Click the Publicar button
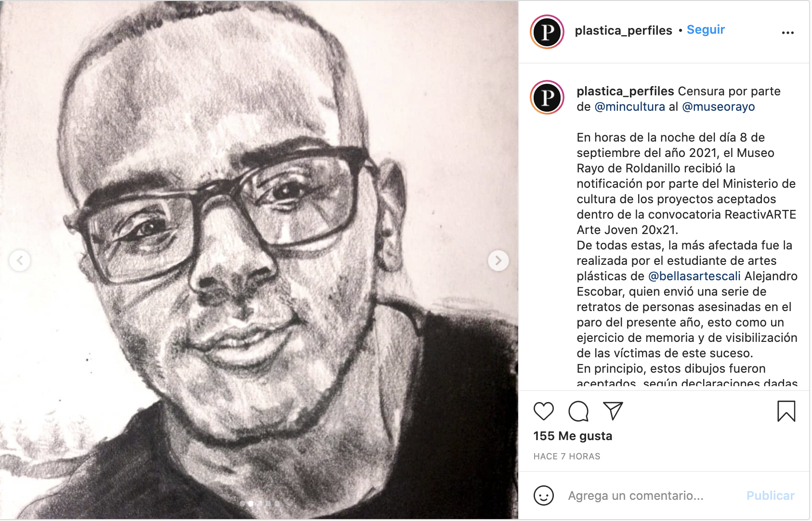This screenshot has height=521, width=812. pos(771,495)
